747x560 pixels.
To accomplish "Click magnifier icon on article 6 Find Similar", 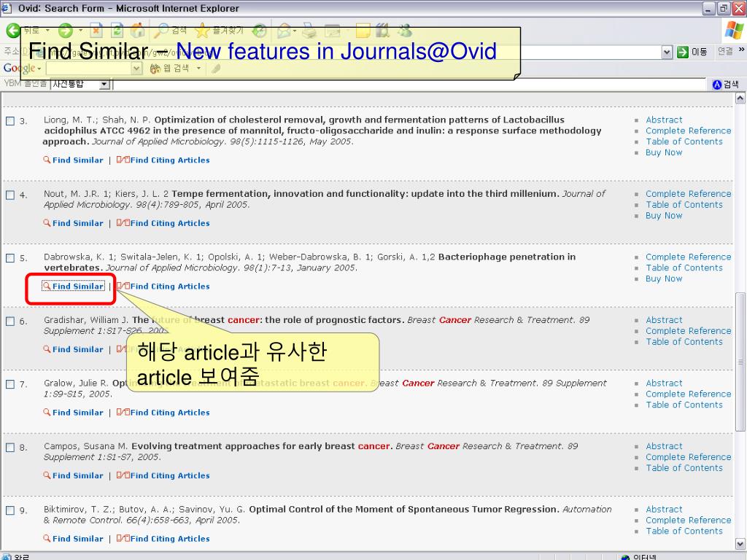I will tap(47, 349).
